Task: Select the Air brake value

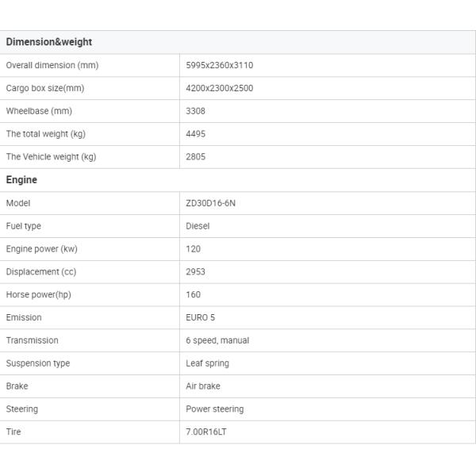Action: [203, 386]
